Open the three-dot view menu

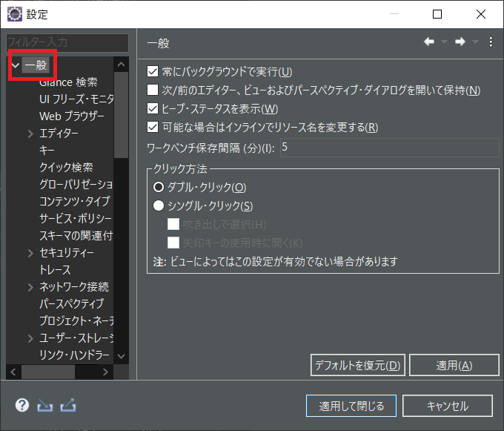click(x=491, y=42)
